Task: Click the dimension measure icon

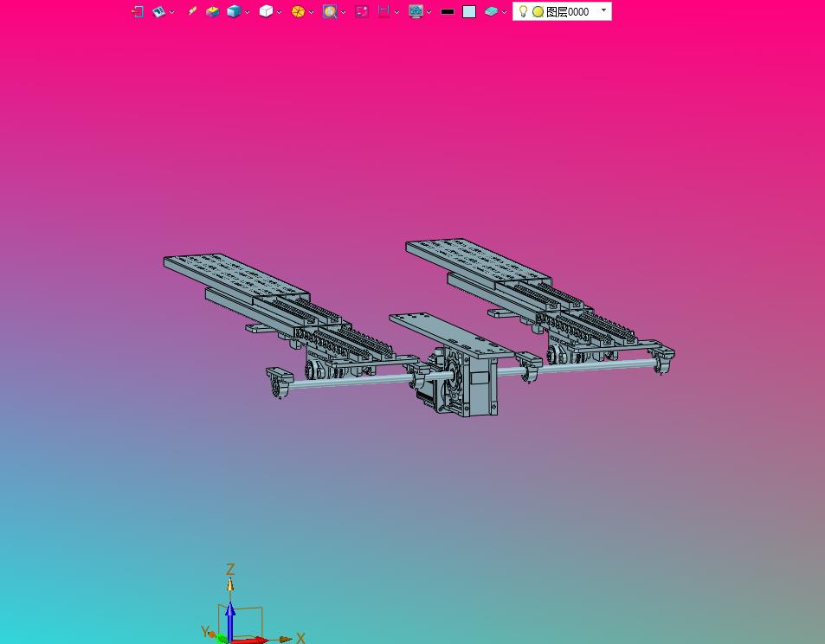Action: pyautogui.click(x=383, y=11)
